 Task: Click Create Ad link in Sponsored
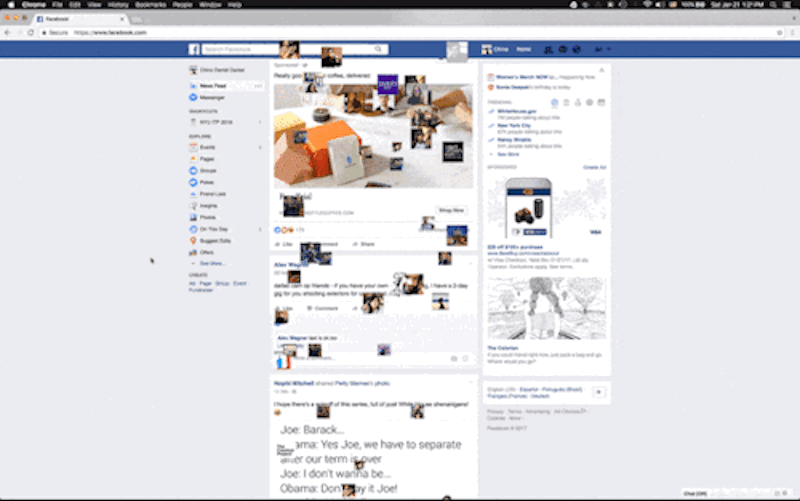[594, 167]
